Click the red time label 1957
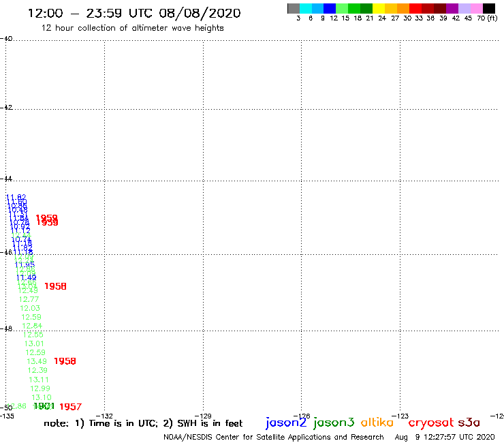This screenshot has height=443, width=504. pos(70,407)
